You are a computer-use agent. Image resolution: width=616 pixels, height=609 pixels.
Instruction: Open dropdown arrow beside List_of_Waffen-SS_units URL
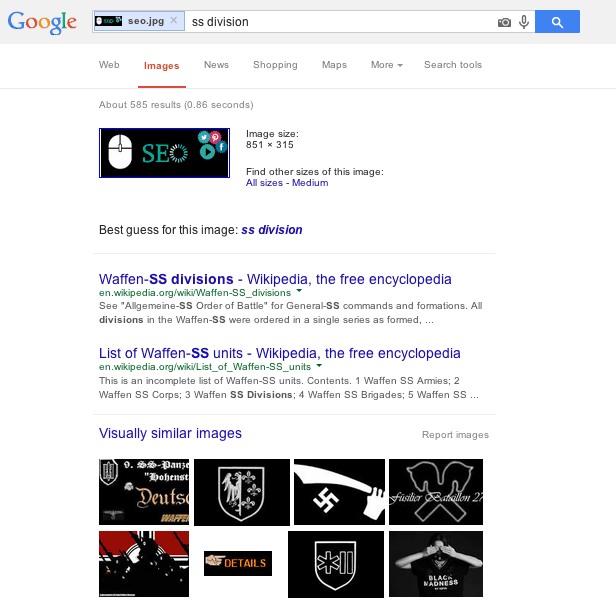[x=319, y=365]
